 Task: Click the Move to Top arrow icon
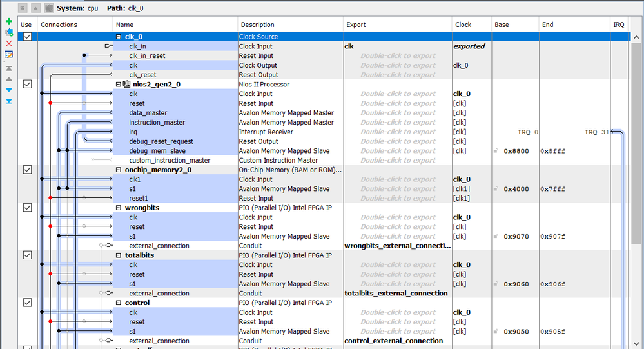point(8,68)
